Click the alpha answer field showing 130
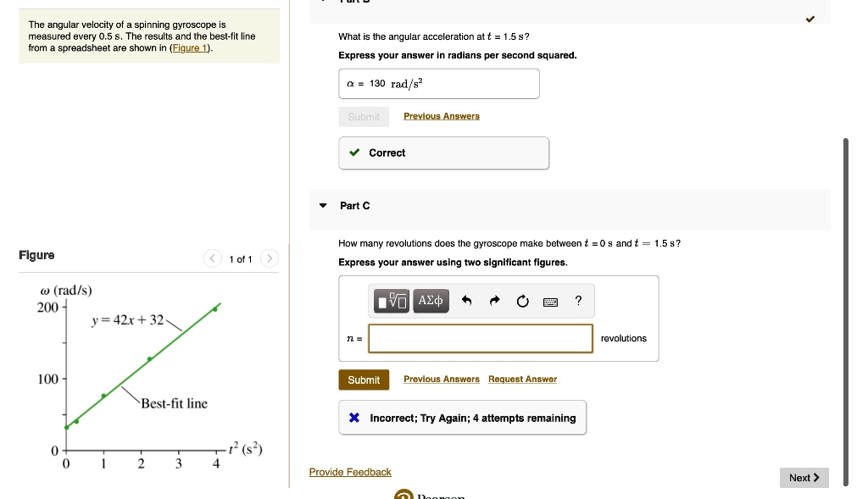 point(439,84)
